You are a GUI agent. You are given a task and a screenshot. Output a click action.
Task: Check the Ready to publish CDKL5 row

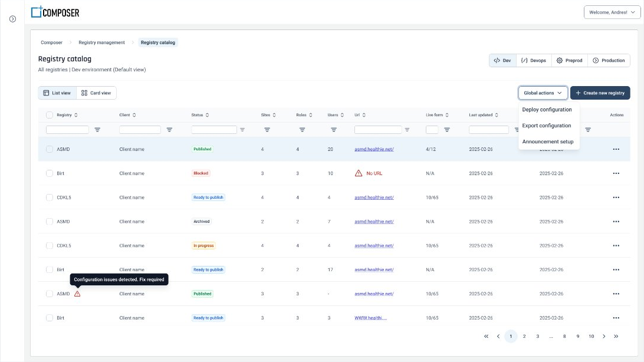coord(50,198)
